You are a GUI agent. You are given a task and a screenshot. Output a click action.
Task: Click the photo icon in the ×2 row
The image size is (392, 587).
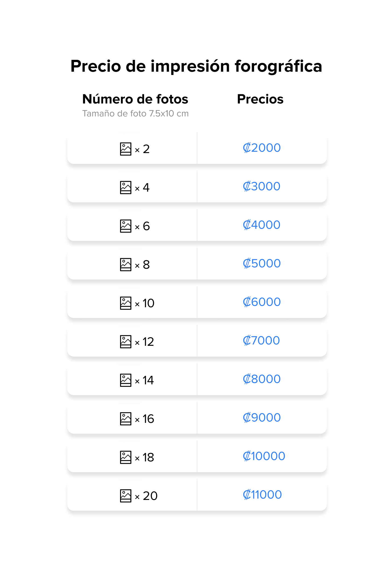[x=125, y=149]
